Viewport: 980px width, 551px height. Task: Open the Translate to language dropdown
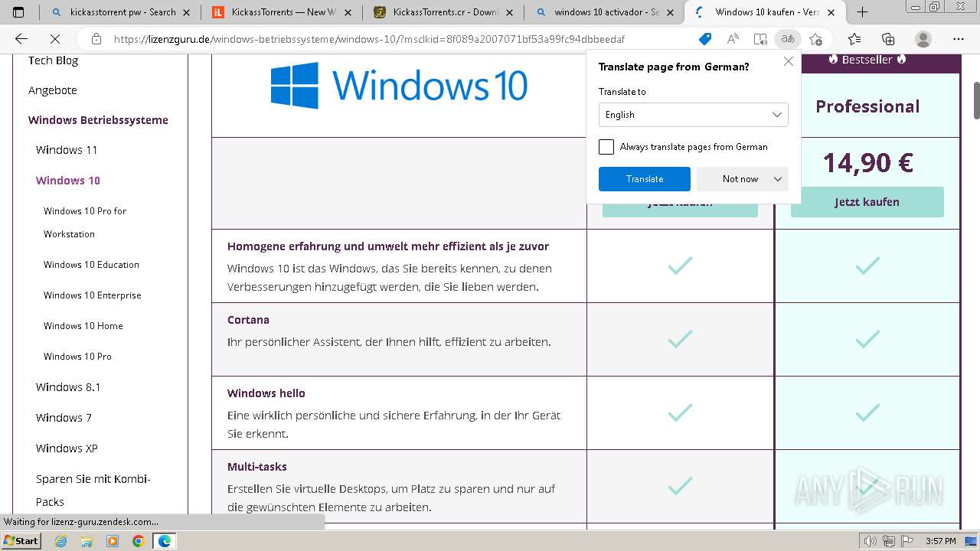pyautogui.click(x=693, y=115)
